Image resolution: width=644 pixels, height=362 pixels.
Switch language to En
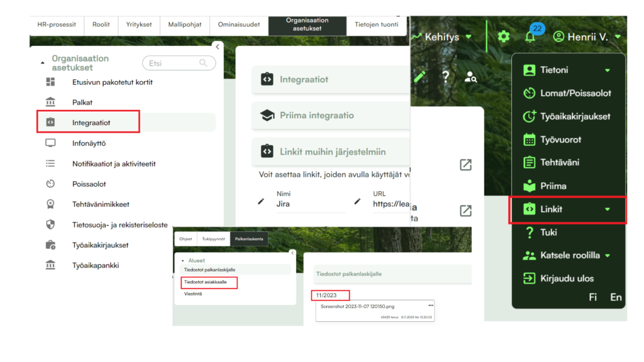[x=616, y=297]
